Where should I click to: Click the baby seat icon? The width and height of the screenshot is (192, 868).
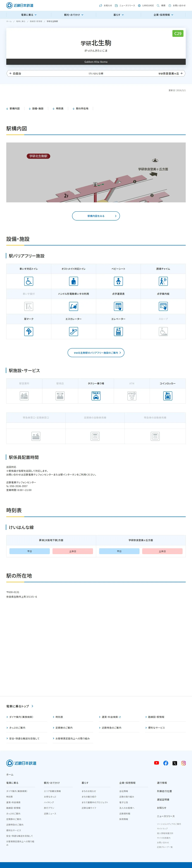(x=118, y=281)
